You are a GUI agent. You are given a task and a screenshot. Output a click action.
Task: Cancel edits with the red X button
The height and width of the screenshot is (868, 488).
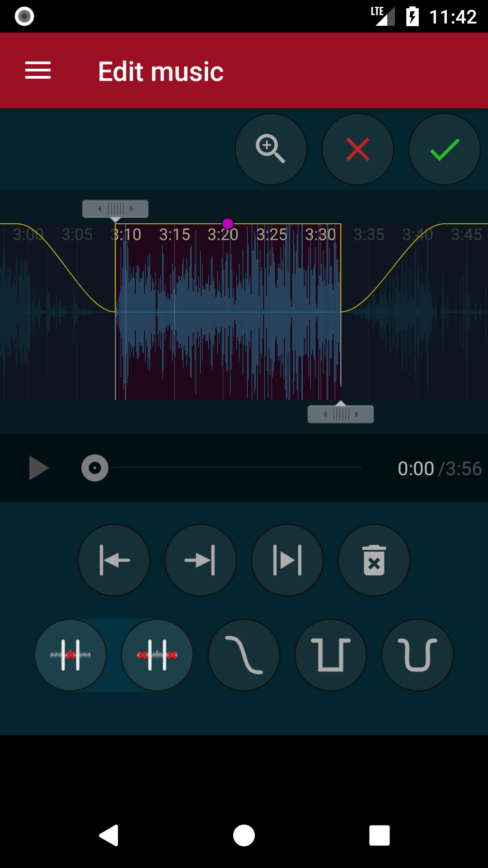358,149
